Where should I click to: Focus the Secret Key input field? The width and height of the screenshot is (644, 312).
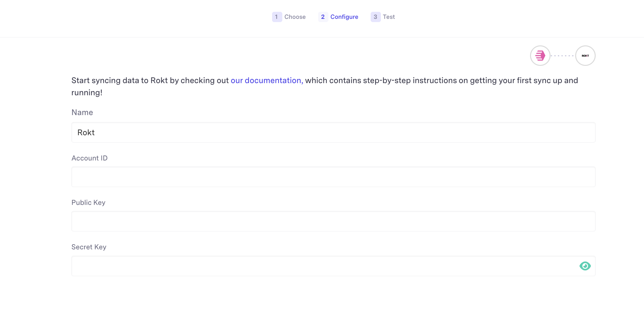(x=323, y=266)
